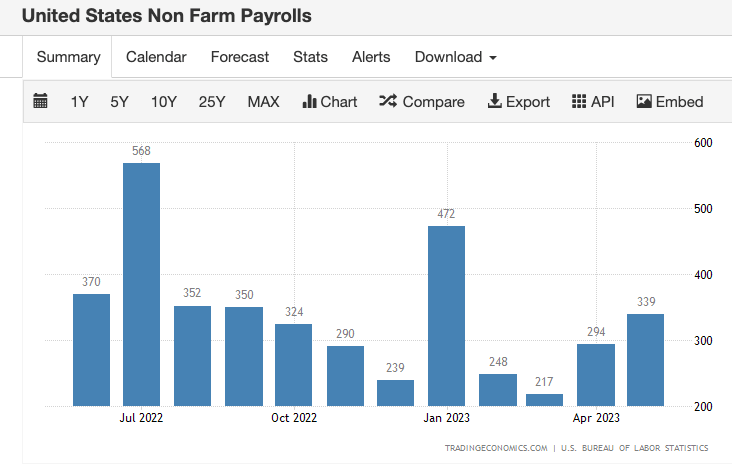Open the TRADINGECONOMICS.COM source link
This screenshot has width=732, height=476.
pos(496,448)
